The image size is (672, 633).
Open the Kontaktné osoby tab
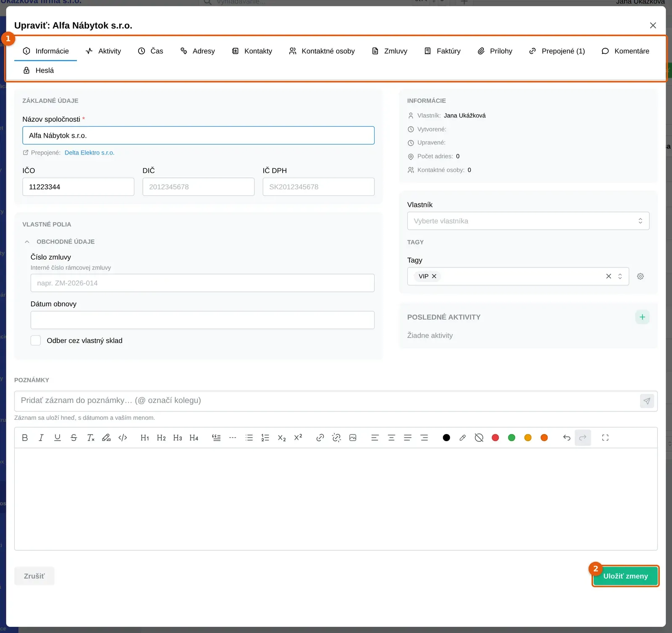click(x=322, y=51)
